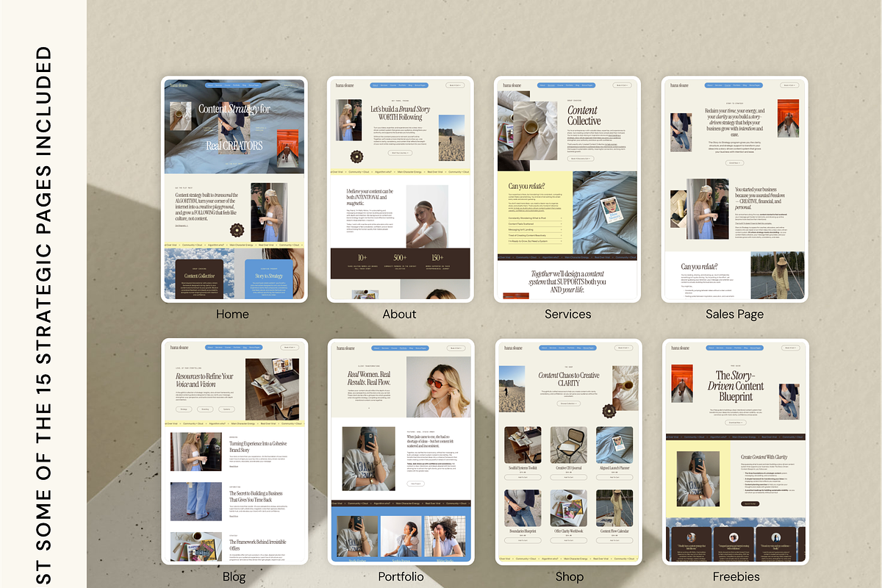Click 'Book a Call' button on Home page
Screen dimensions: 882x588
point(290,85)
